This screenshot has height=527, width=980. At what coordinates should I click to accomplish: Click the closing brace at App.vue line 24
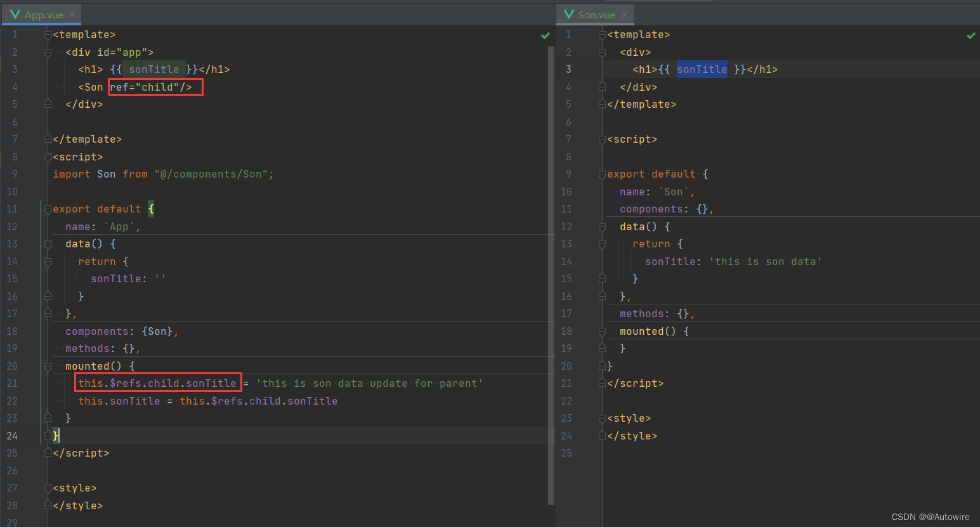point(56,436)
